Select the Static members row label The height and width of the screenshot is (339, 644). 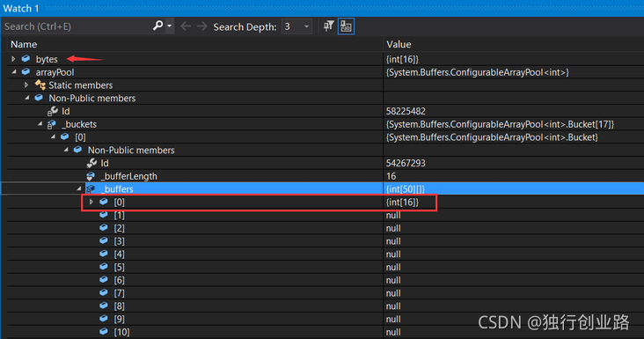coord(81,85)
